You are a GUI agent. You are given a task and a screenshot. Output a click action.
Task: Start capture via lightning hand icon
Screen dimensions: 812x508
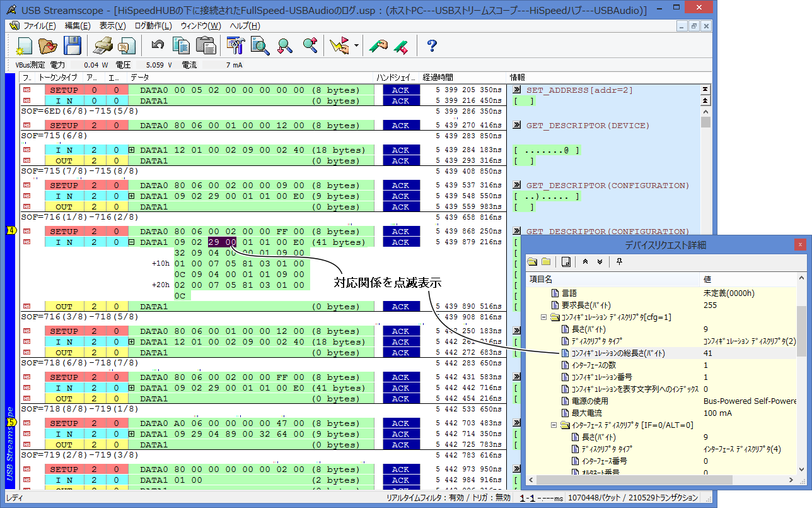click(339, 45)
